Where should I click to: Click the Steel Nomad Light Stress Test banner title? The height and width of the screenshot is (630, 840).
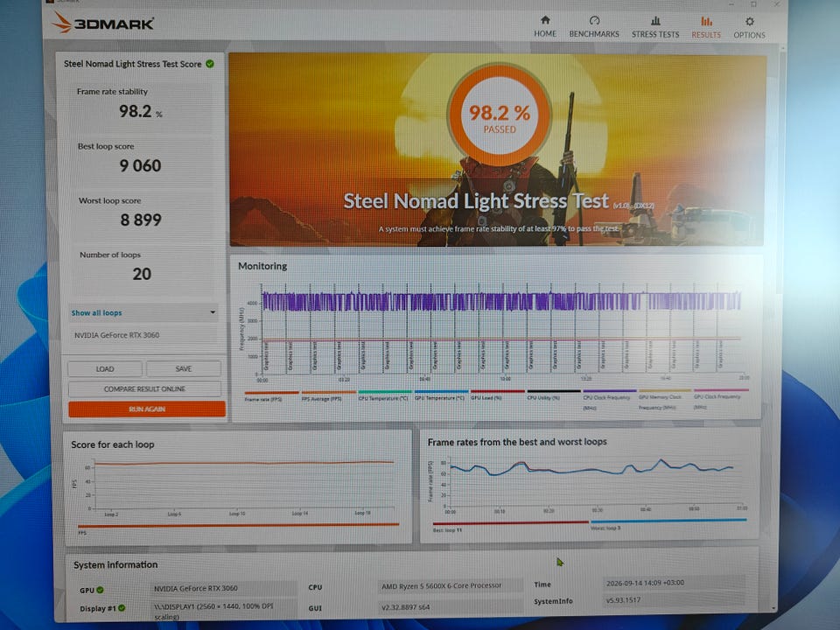coord(476,201)
